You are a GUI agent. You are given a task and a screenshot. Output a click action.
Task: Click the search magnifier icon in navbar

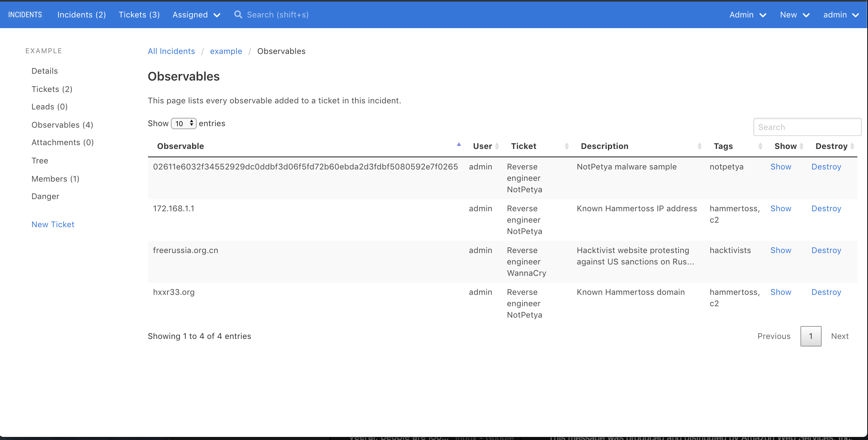tap(238, 14)
